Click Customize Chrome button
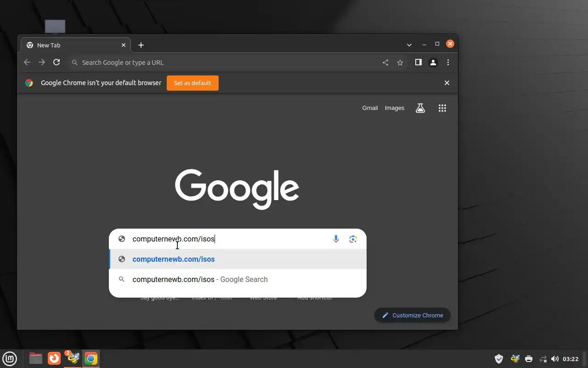Screen dimensions: 588x368 click(x=413, y=315)
